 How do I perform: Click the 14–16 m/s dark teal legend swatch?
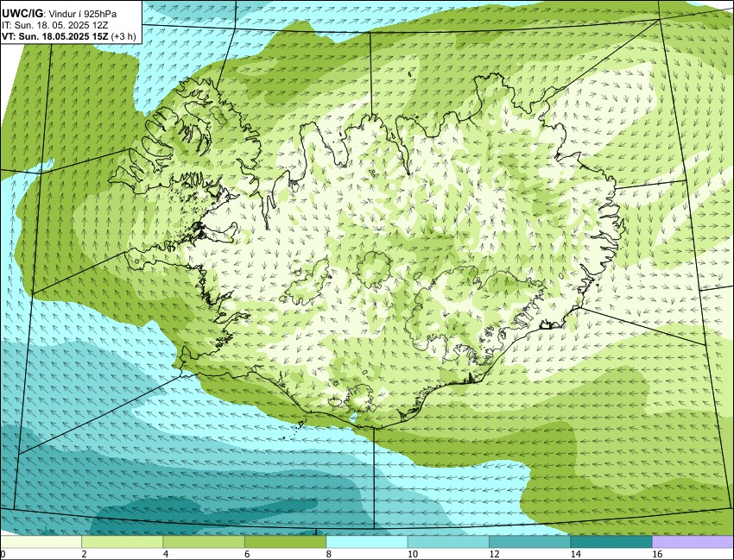tap(611, 542)
